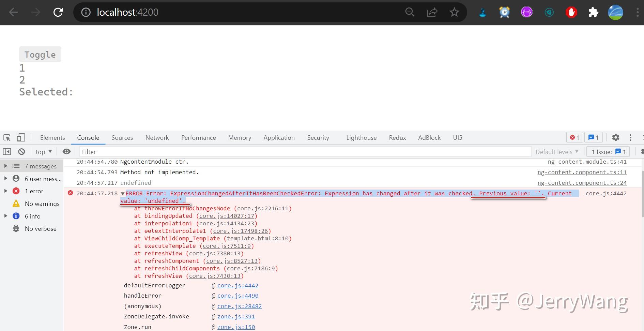Viewport: 644px width, 331px height.
Task: Toggle the live expression eye icon
Action: pos(67,152)
